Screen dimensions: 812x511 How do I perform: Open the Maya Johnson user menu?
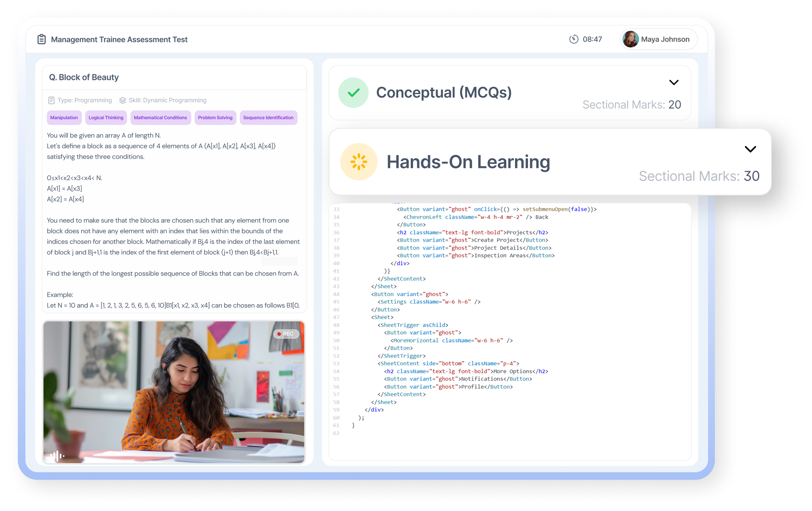658,39
